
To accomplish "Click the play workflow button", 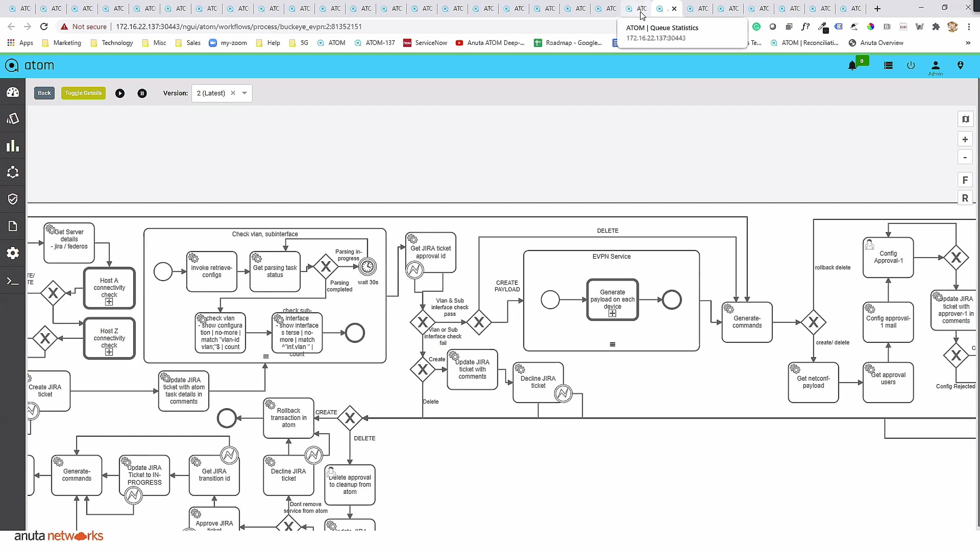I will coord(120,93).
